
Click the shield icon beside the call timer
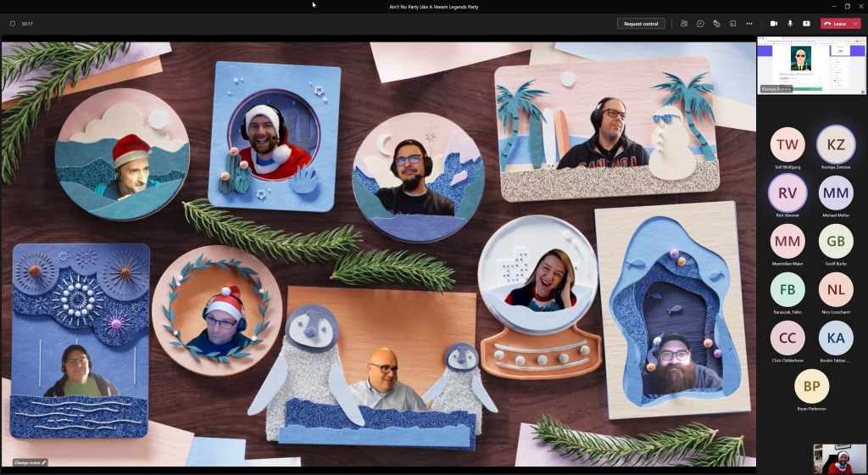pyautogui.click(x=13, y=24)
